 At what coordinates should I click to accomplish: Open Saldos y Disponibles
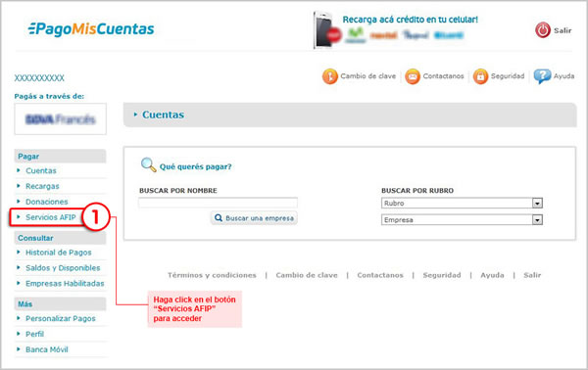63,268
